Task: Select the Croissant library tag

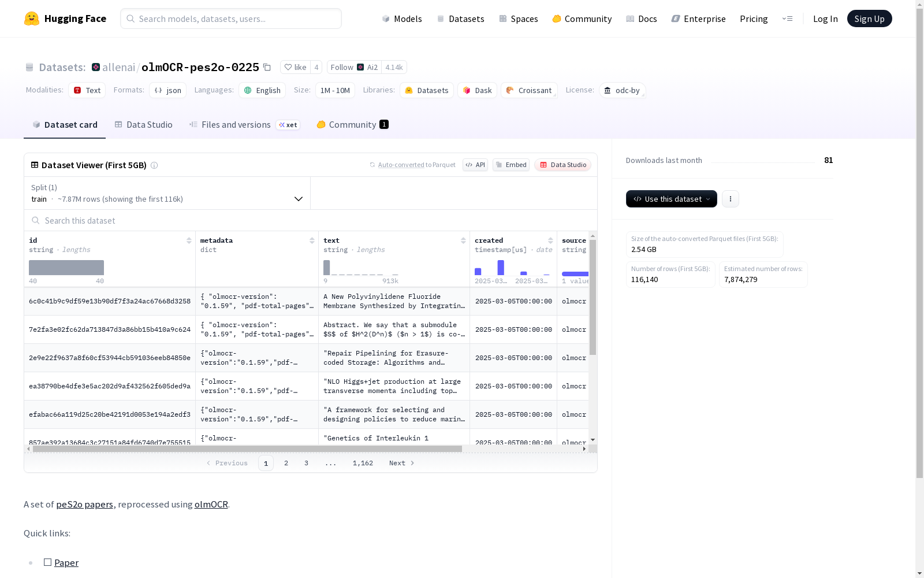Action: (529, 90)
